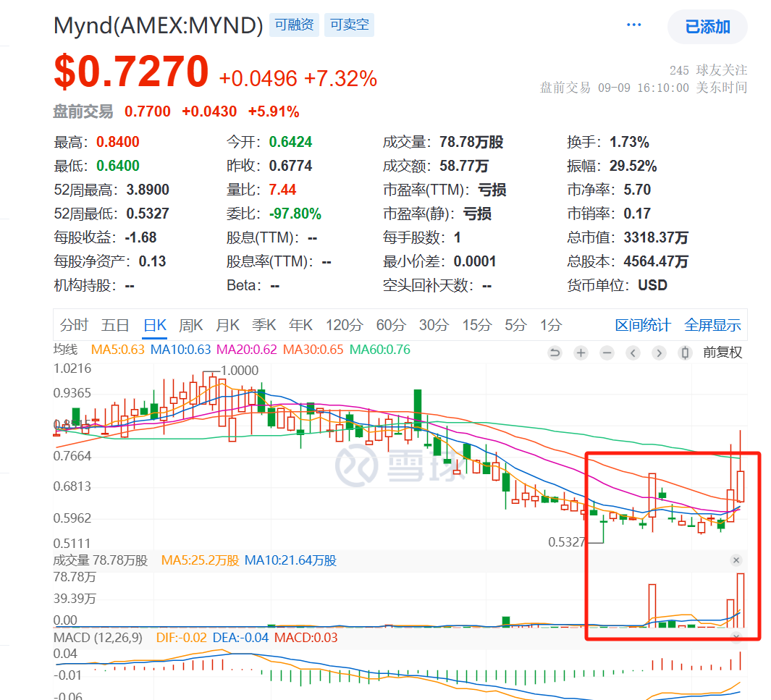This screenshot has height=700, width=771.
Task: Zoom out the chart with minus icon
Action: 607,353
